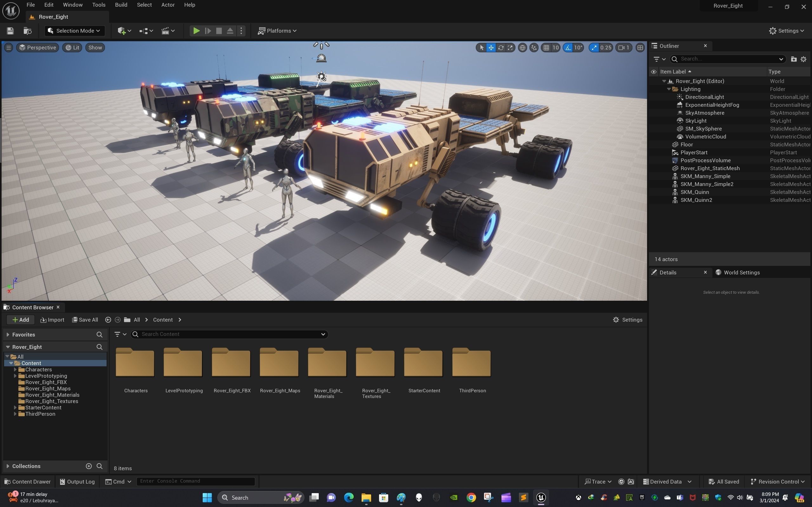Collapse the Lighting folder in Outliner
Screen dimensions: 812x507
(669, 89)
